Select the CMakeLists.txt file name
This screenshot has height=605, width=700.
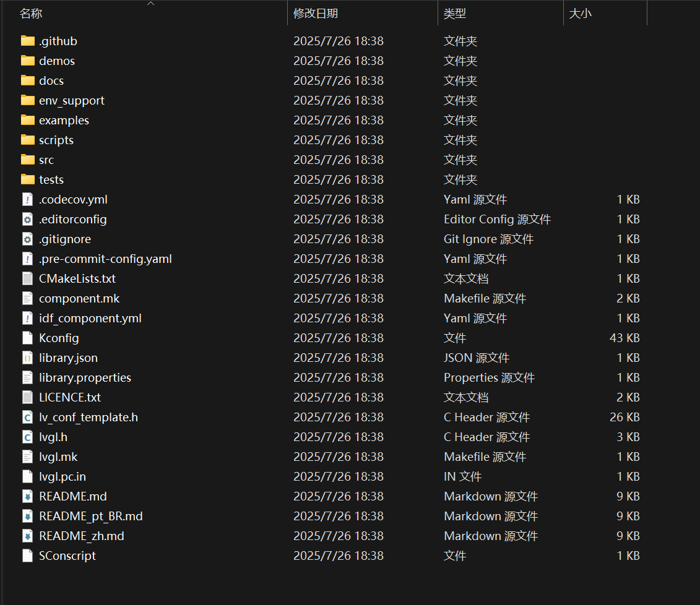77,278
